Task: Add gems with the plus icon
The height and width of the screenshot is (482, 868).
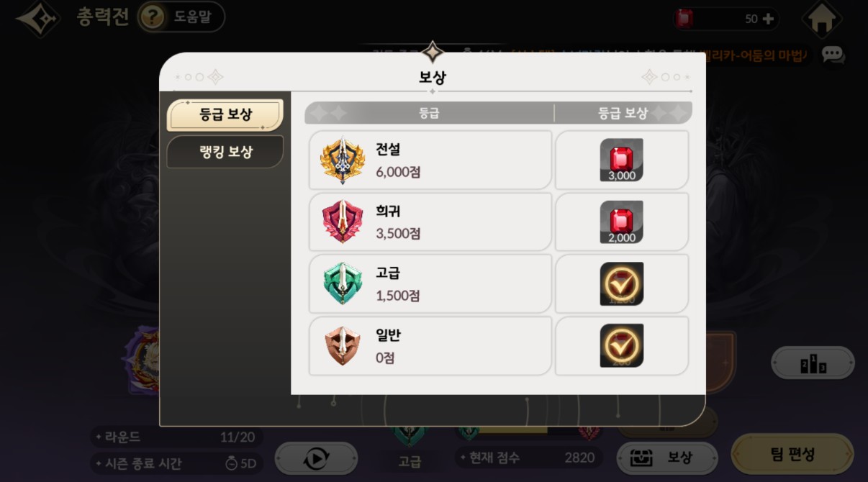Action: (769, 19)
